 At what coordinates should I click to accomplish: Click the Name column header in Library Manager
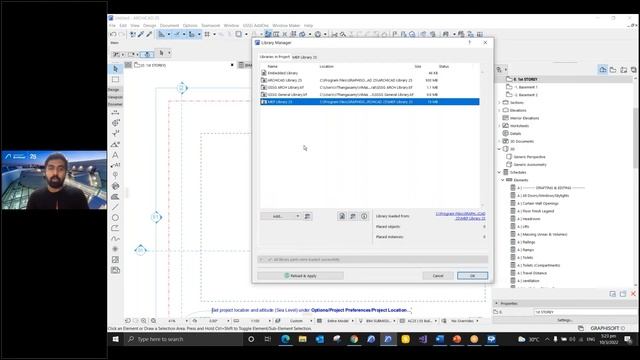273,66
